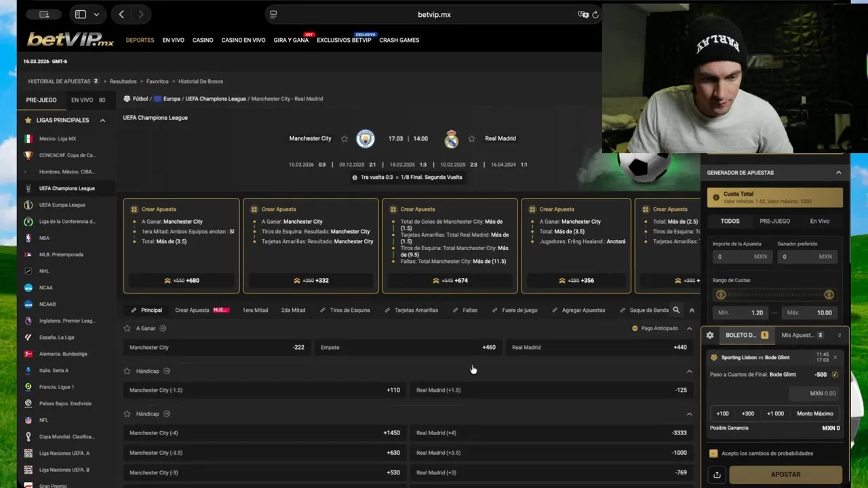Click the Manchester City crest
This screenshot has height=488, width=868.
pyautogui.click(x=366, y=138)
